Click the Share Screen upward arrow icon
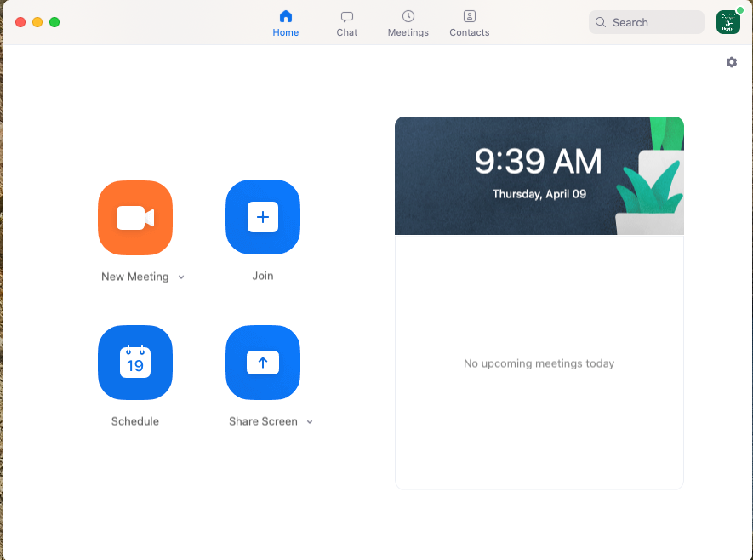The width and height of the screenshot is (753, 560). click(x=263, y=363)
